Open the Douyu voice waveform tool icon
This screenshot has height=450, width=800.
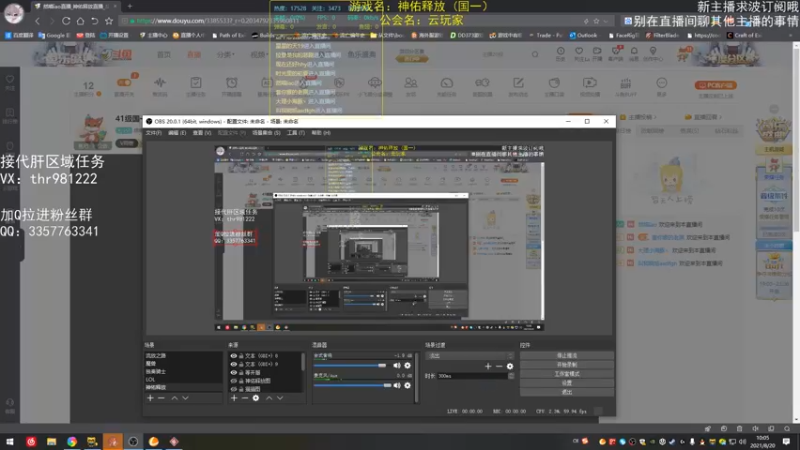point(160,83)
